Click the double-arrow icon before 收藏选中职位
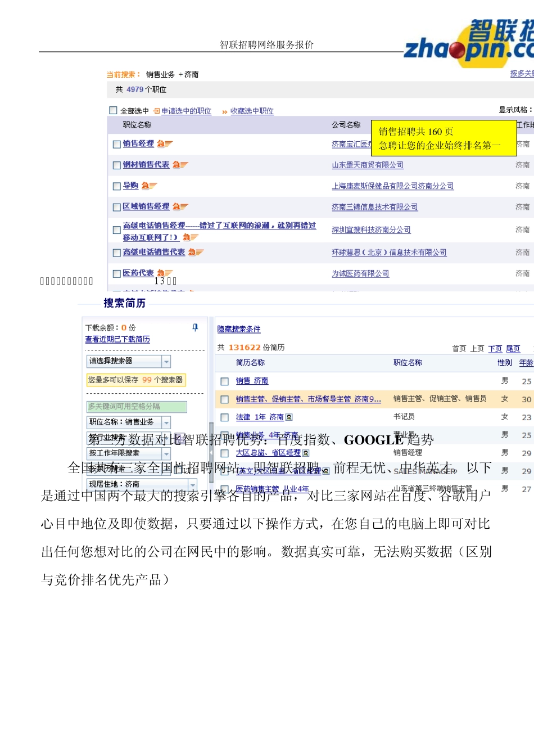The width and height of the screenshot is (534, 756). point(225,112)
